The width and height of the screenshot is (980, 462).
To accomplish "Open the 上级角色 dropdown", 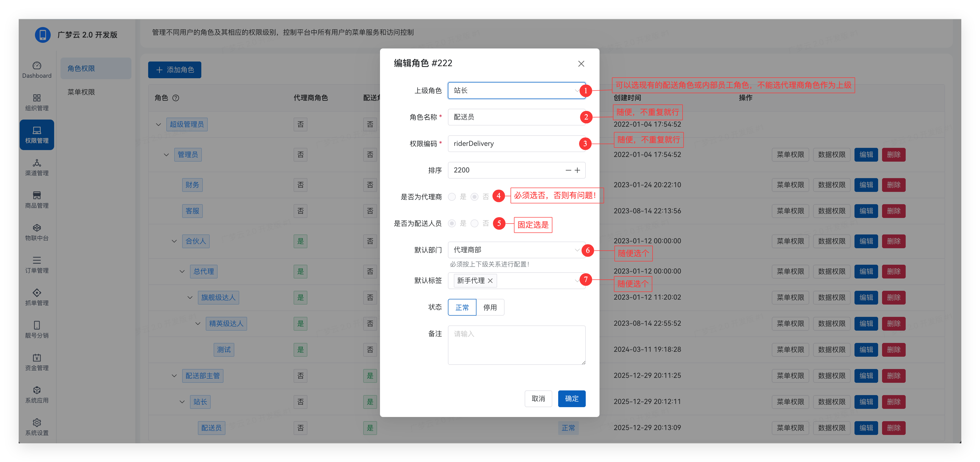I will 516,91.
